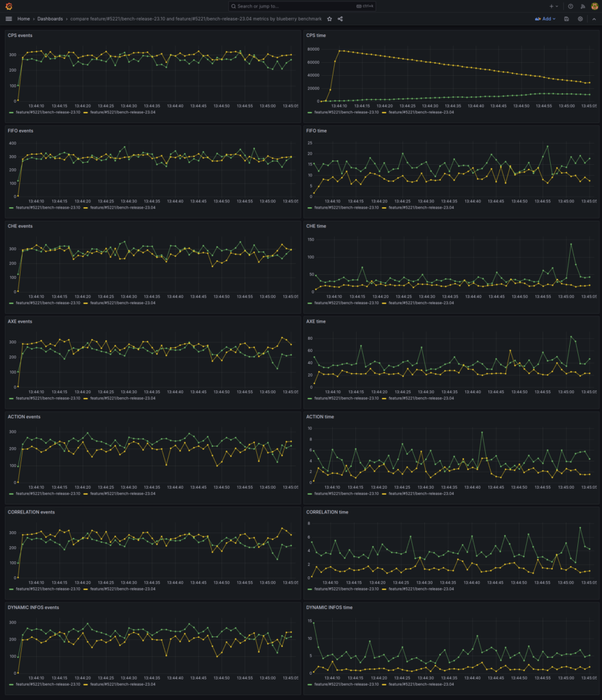Open the help question mark icon

coord(571,6)
